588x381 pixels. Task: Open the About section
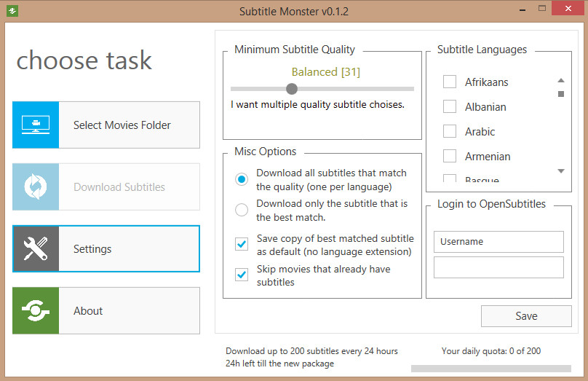[x=106, y=310]
